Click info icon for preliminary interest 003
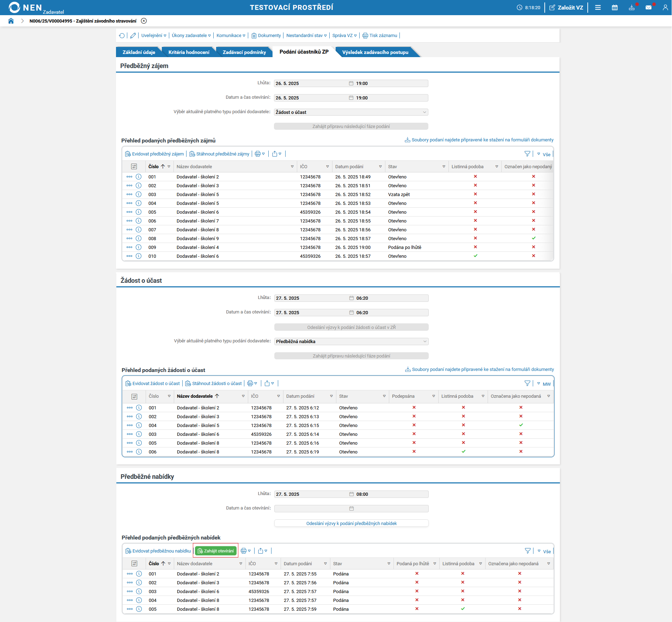 point(139,194)
